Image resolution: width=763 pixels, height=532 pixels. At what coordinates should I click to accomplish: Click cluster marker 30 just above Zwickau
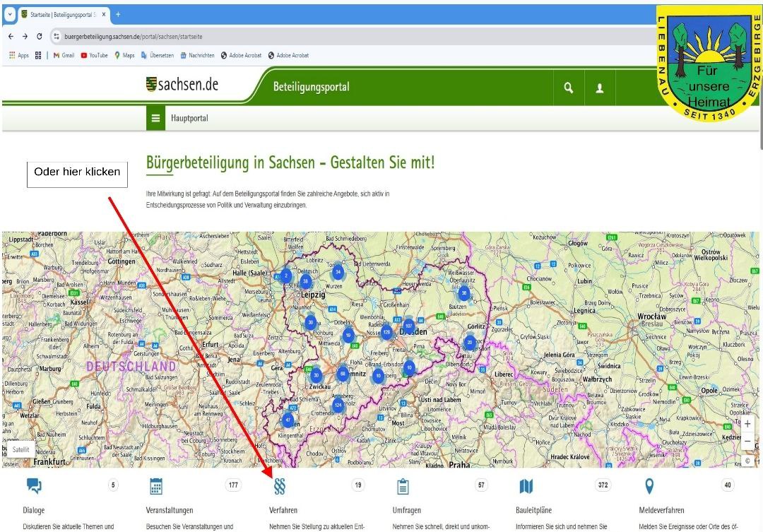[x=317, y=374]
